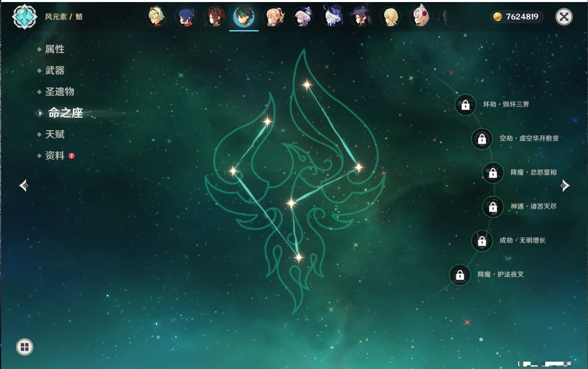This screenshot has width=588, height=369.
Task: Click the topmost star of the constellation
Action: 307,85
